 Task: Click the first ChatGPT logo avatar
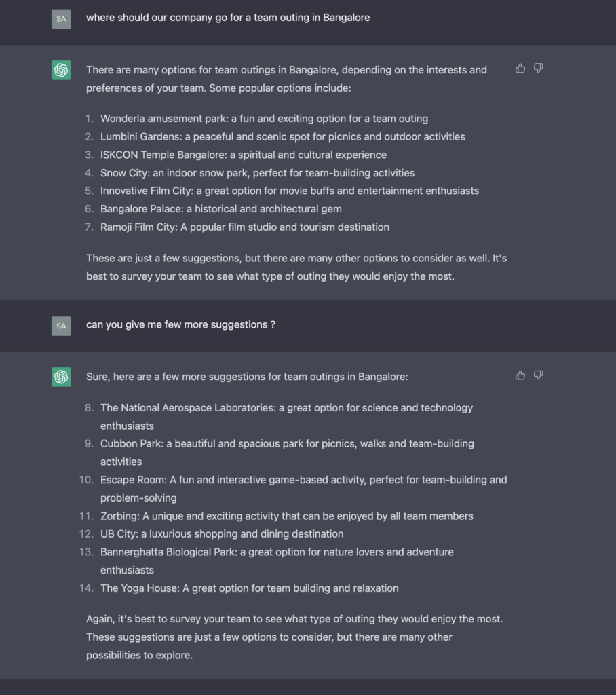pyautogui.click(x=61, y=70)
